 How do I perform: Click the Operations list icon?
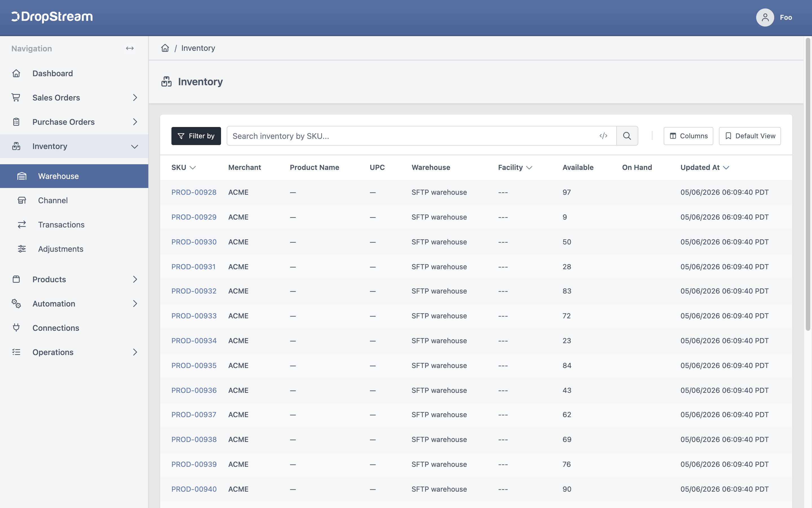[16, 352]
